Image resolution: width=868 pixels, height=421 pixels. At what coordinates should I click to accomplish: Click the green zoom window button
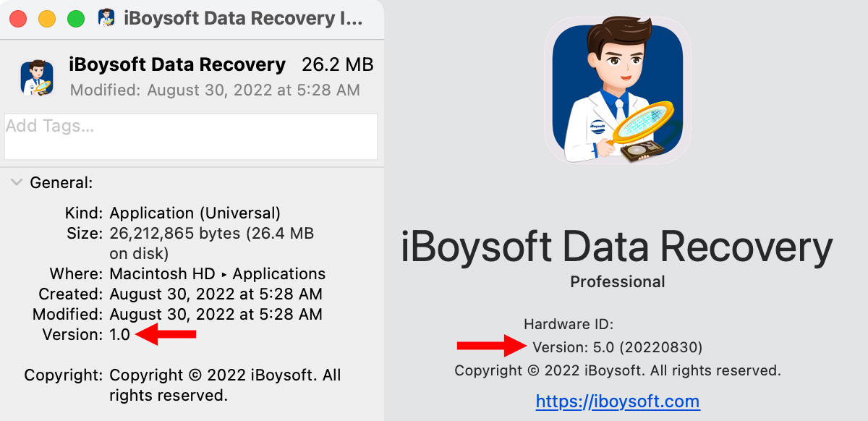75,19
